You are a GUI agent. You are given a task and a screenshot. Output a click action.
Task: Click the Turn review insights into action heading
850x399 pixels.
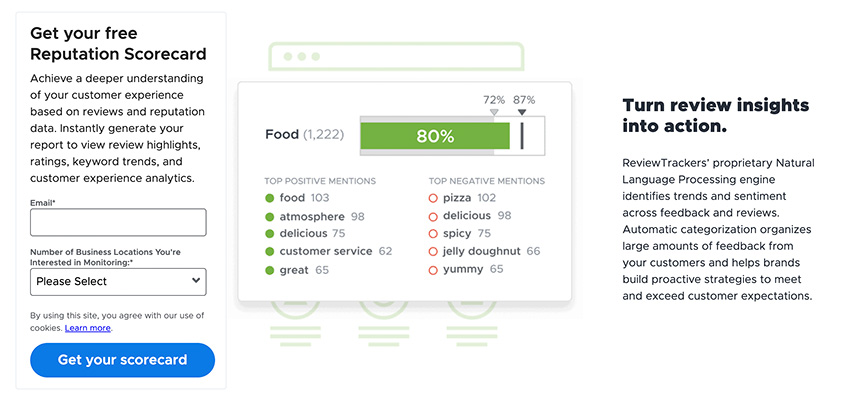coord(716,115)
